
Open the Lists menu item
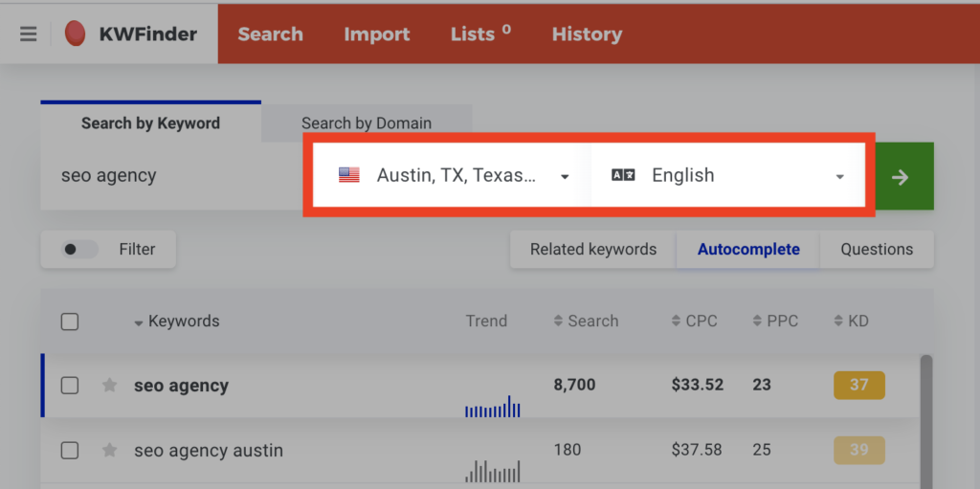[480, 33]
